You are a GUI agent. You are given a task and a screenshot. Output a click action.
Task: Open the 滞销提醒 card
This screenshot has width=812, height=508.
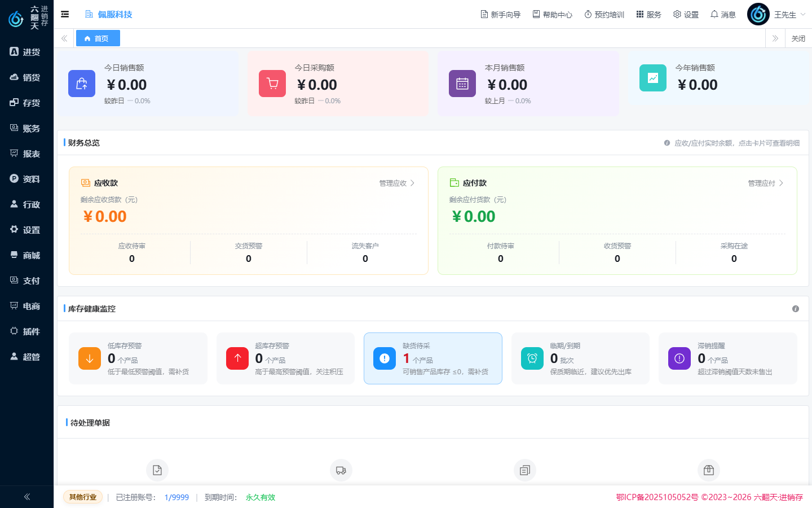(x=728, y=358)
